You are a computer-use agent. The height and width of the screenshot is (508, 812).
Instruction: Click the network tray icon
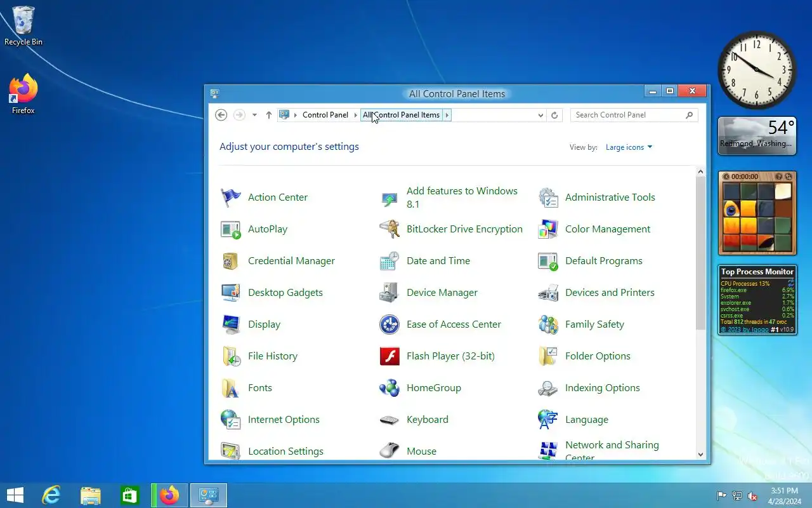click(737, 496)
